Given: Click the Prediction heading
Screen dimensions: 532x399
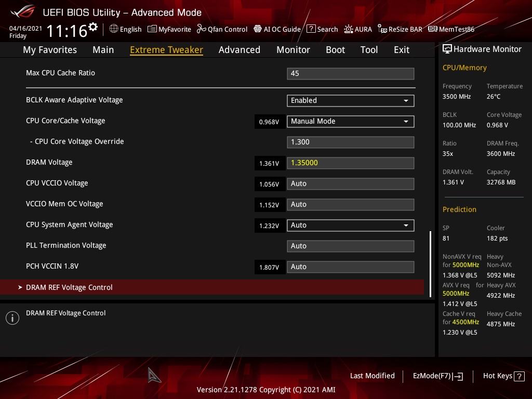Looking at the screenshot, I should tap(459, 209).
